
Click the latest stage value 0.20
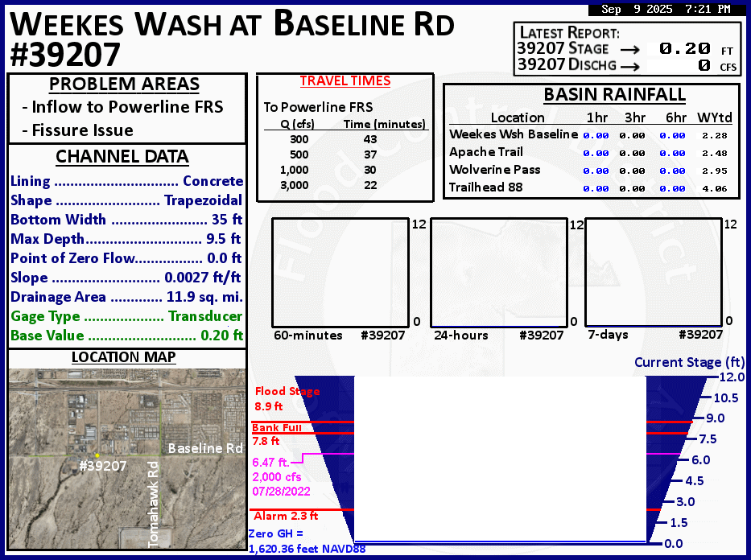(684, 48)
